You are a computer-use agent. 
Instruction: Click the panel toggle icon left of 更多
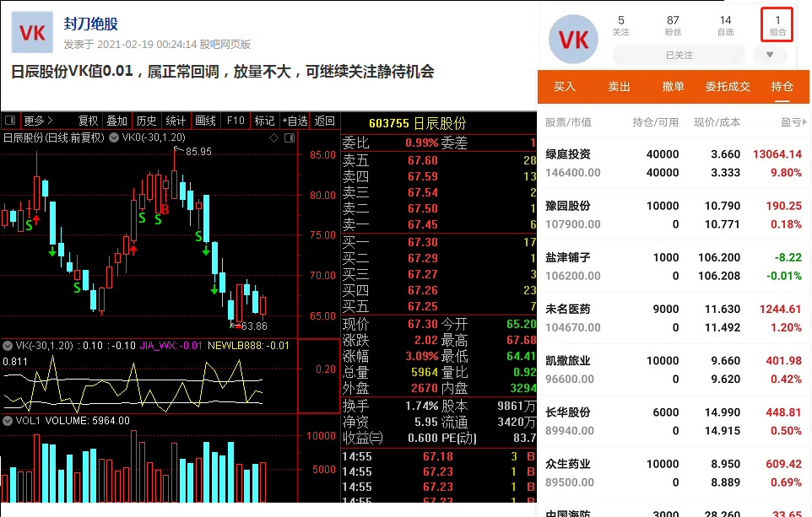(10, 121)
